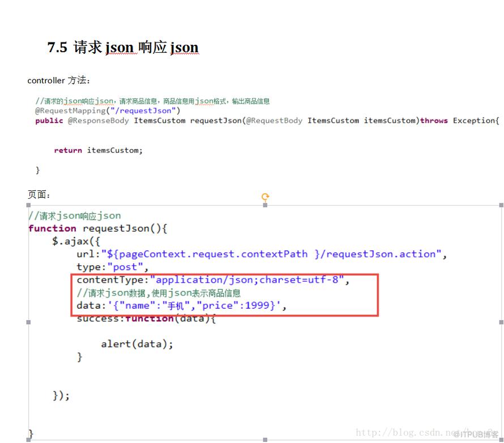Click the "public" keyword in the controller method
The width and height of the screenshot is (504, 443).
click(49, 121)
